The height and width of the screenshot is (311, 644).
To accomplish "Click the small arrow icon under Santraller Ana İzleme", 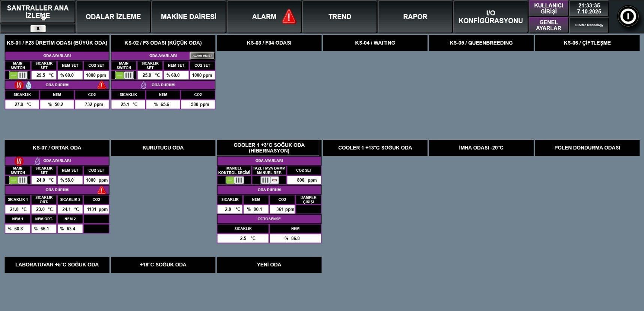I will click(x=38, y=28).
